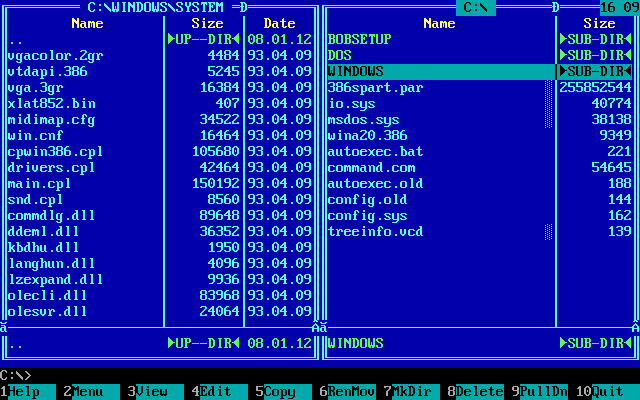Viewport: 640px width, 400px height.
Task: Click the left panel Date column header
Action: [279, 23]
